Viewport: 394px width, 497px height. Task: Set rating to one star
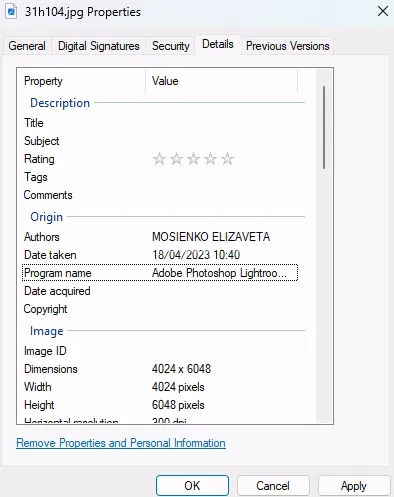159,159
